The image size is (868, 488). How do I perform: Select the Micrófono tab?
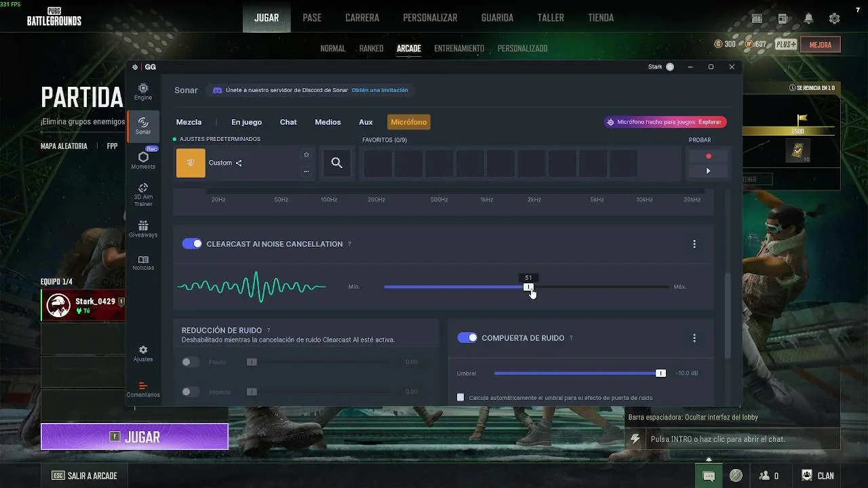(409, 122)
